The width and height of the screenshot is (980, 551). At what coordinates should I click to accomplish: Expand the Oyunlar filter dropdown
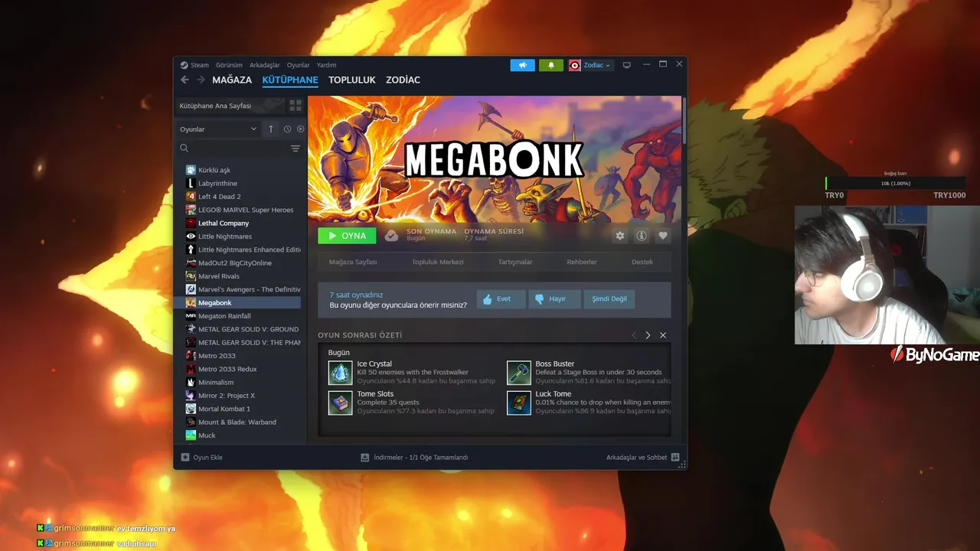coord(218,129)
